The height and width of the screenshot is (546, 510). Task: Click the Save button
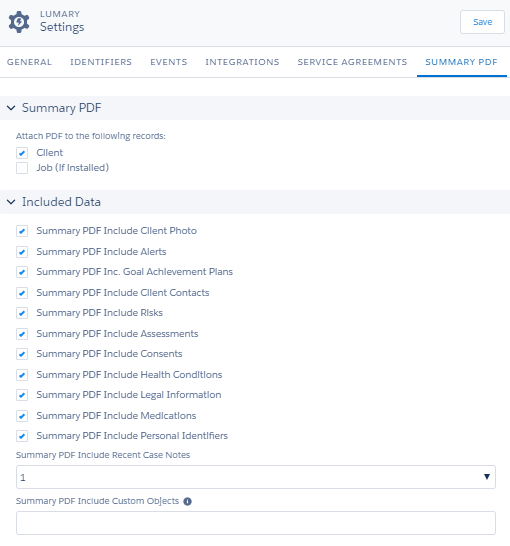click(x=482, y=22)
